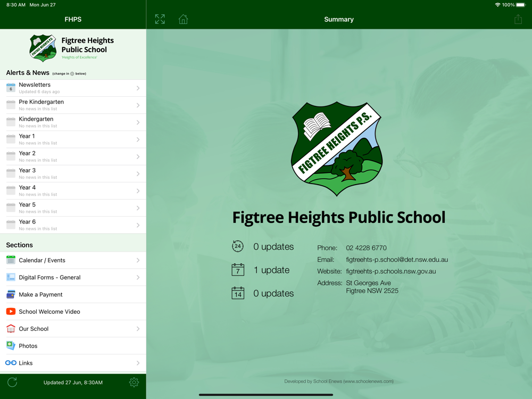Tap the Pre Kindergarten grey calendar icon
This screenshot has width=532, height=399.
[11, 105]
